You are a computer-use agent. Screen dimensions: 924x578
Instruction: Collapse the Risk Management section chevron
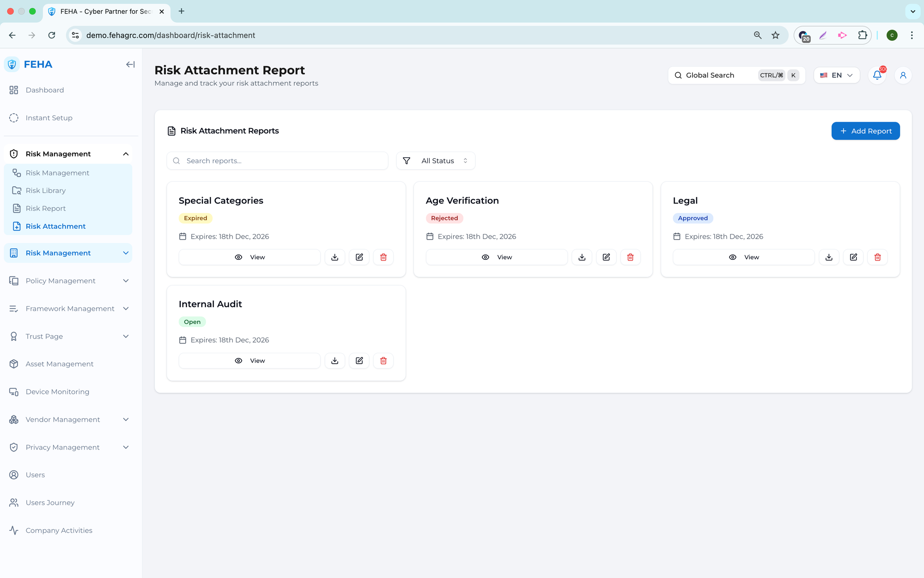click(x=126, y=154)
